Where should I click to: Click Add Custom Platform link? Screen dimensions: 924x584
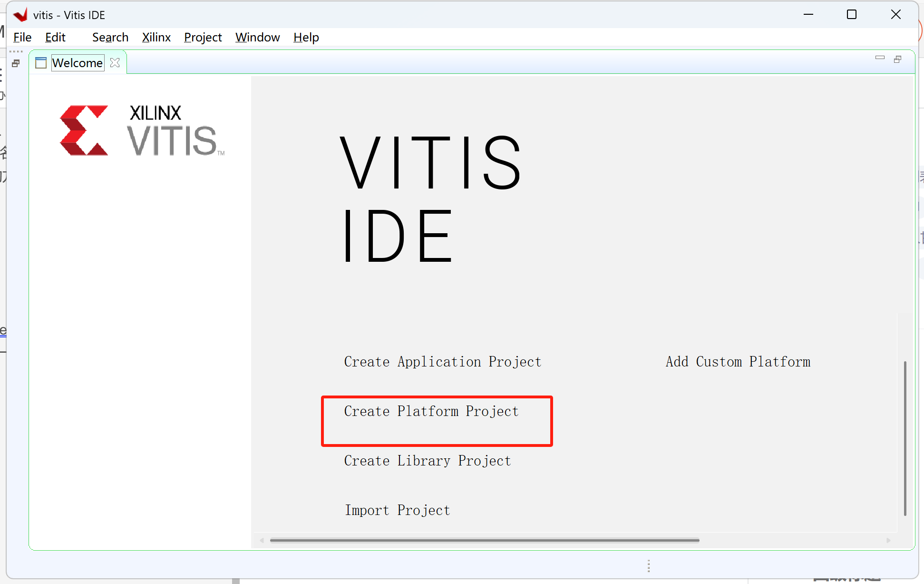pyautogui.click(x=738, y=362)
